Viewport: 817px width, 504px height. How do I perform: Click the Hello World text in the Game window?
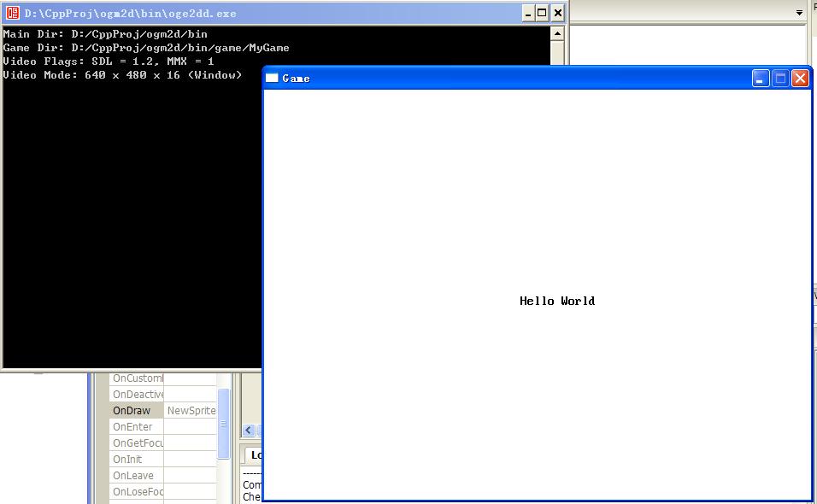point(556,301)
